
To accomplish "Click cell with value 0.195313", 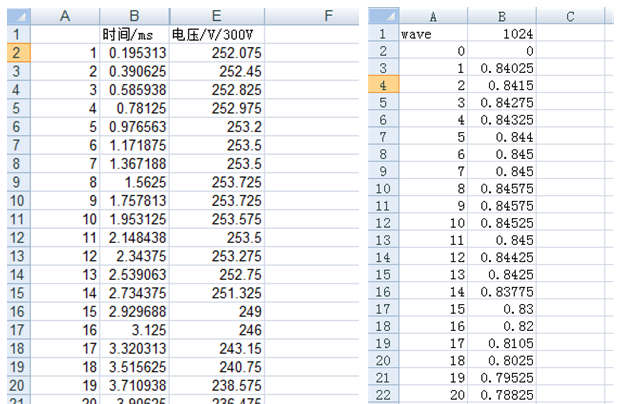I will 134,53.
